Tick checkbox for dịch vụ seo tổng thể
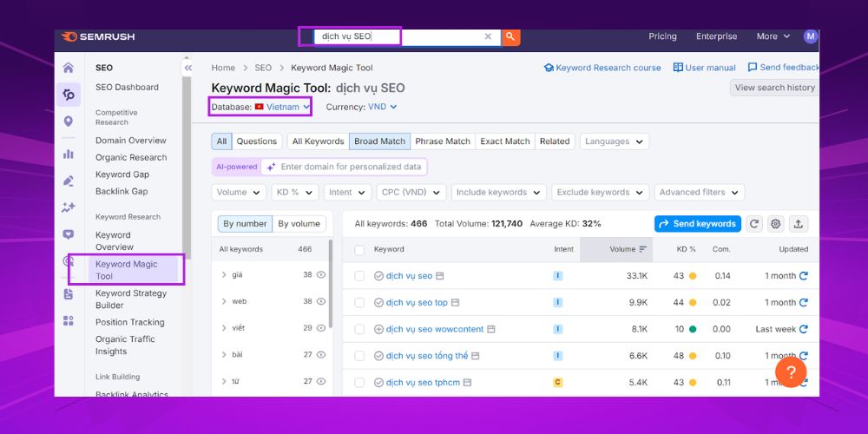Image resolution: width=868 pixels, height=434 pixels. [359, 356]
